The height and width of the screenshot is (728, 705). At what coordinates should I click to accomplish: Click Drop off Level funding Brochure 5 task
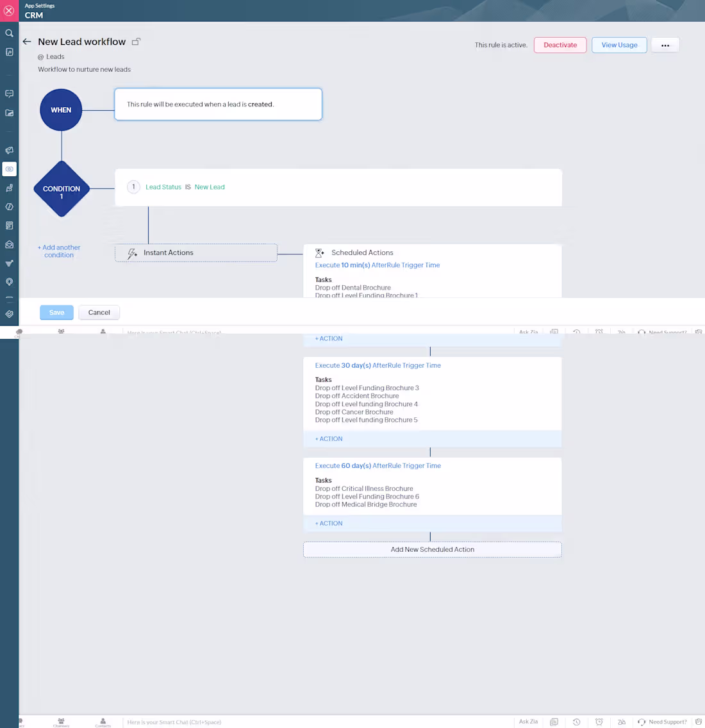point(366,420)
